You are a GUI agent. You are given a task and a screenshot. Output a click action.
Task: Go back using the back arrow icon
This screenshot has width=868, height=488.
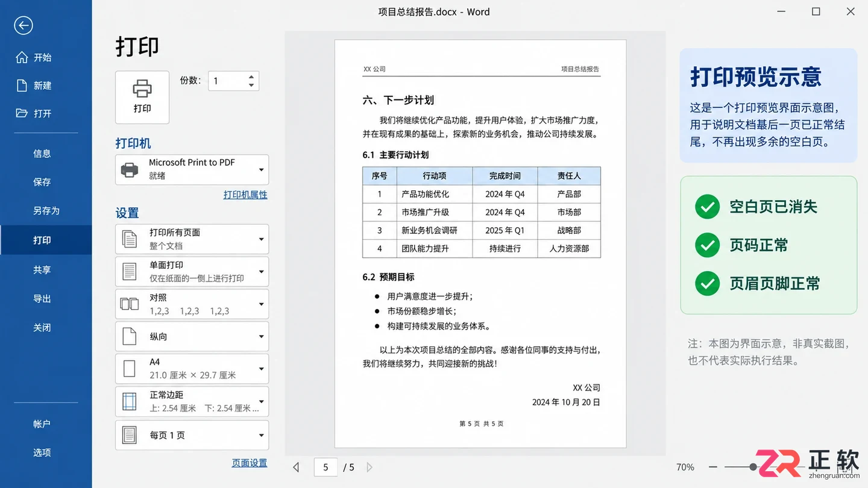point(23,25)
